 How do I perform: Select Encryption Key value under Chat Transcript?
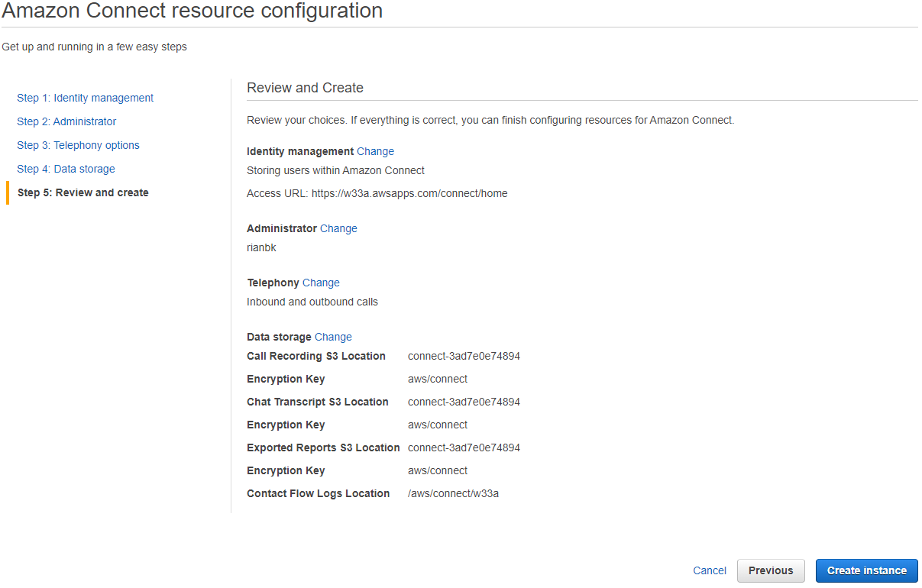click(x=438, y=425)
